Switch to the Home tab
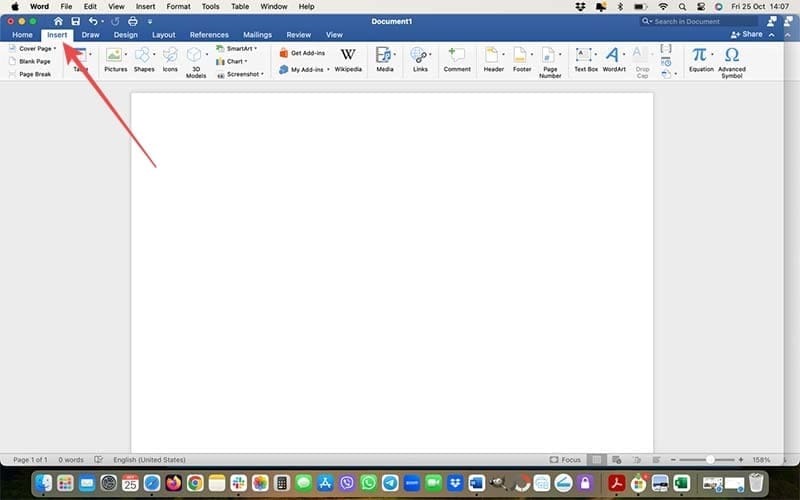This screenshot has height=500, width=800. point(22,35)
